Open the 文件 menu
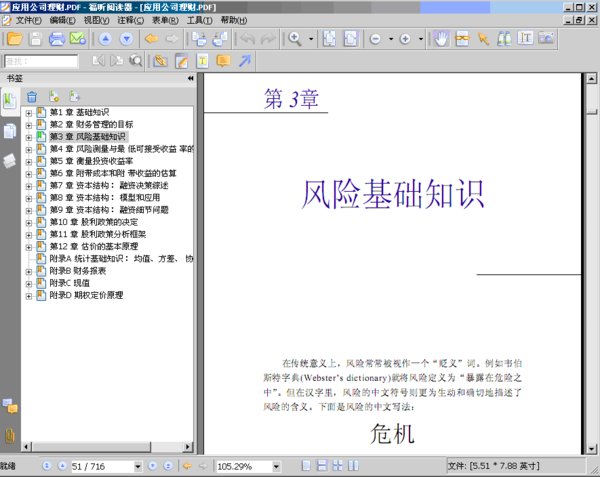Image resolution: width=600 pixels, height=477 pixels. coord(28,20)
